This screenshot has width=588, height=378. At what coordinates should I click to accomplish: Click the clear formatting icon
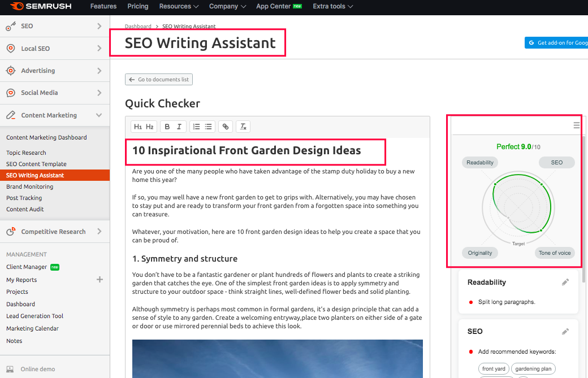pos(243,127)
